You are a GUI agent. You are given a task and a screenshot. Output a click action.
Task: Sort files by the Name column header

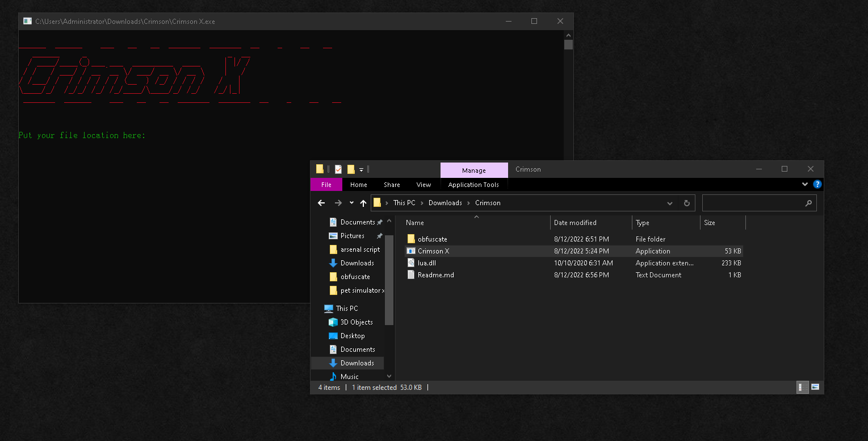click(414, 222)
